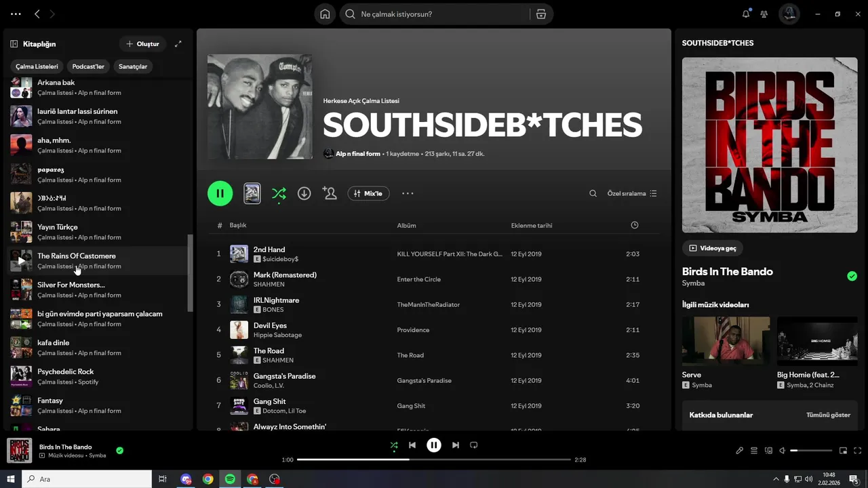This screenshot has height=488, width=868.
Task: Sort by Başlık column header
Action: point(238,225)
